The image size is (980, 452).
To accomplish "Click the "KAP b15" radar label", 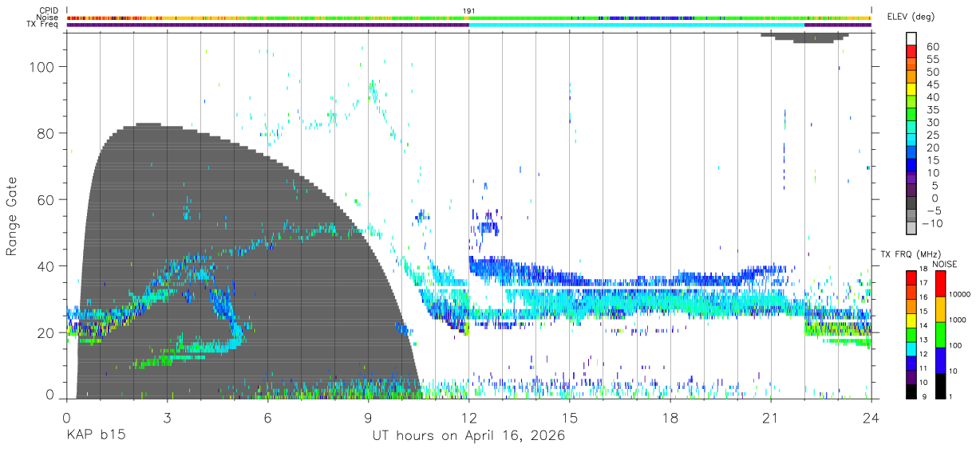I will click(95, 436).
